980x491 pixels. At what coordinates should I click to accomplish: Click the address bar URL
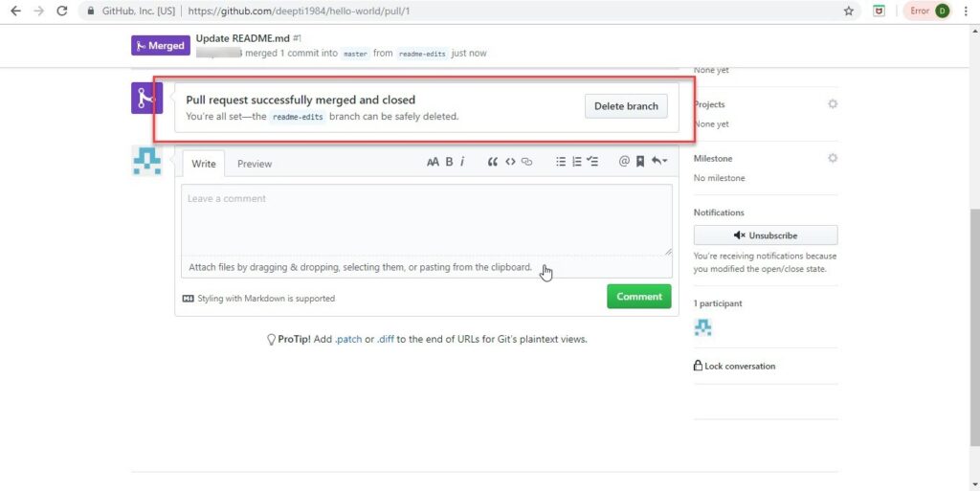coord(299,11)
